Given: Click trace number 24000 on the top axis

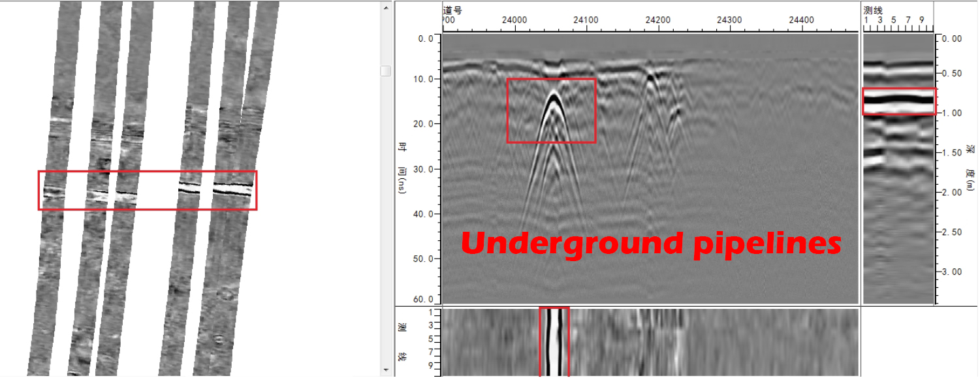Looking at the screenshot, I should [514, 20].
